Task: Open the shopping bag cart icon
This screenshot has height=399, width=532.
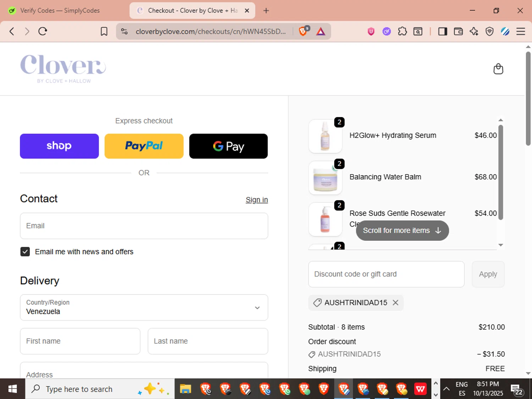Action: click(x=498, y=69)
